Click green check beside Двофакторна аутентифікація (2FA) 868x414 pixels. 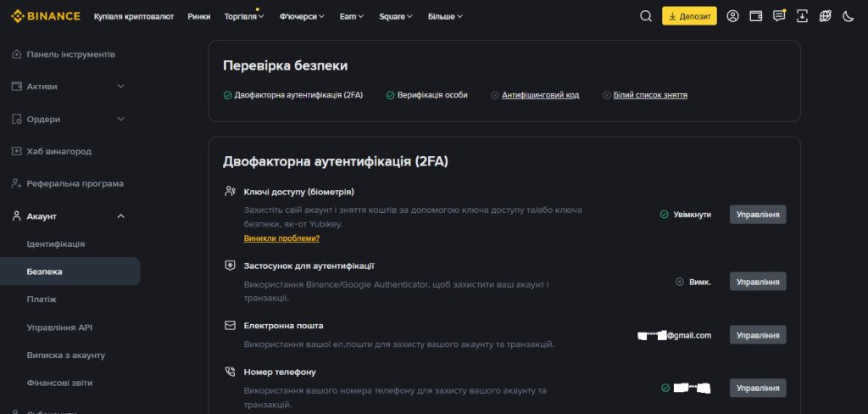click(227, 95)
